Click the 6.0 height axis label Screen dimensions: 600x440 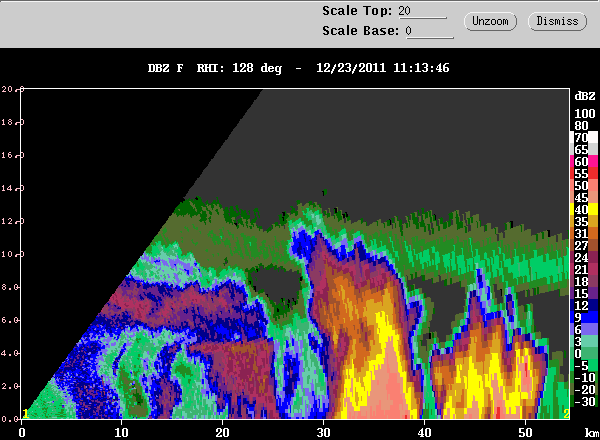pos(10,320)
